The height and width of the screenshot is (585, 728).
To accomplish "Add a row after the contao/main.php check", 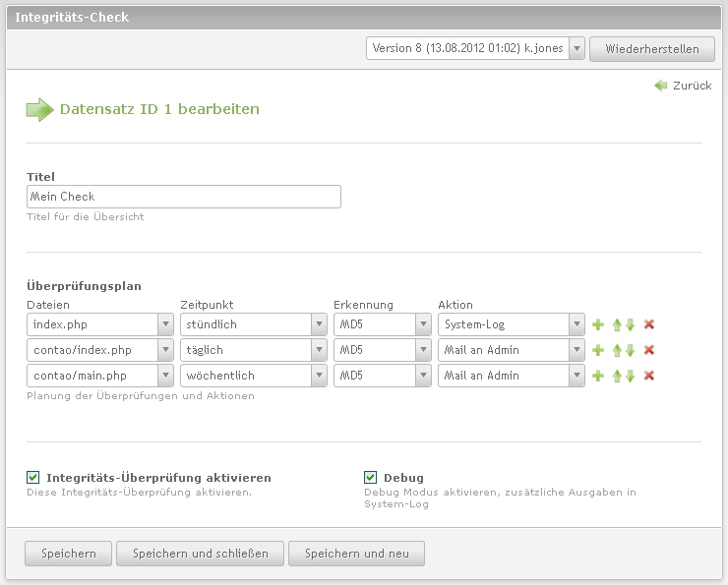I will click(x=597, y=376).
